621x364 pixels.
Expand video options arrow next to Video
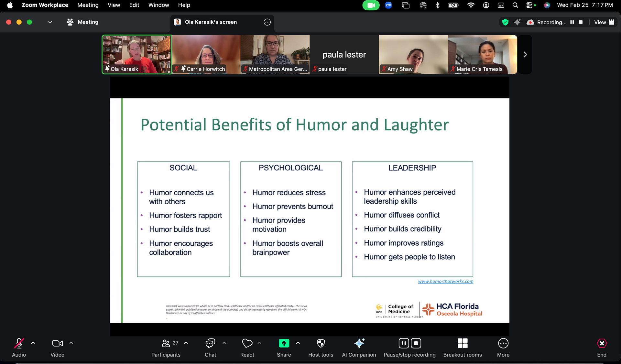pos(71,343)
